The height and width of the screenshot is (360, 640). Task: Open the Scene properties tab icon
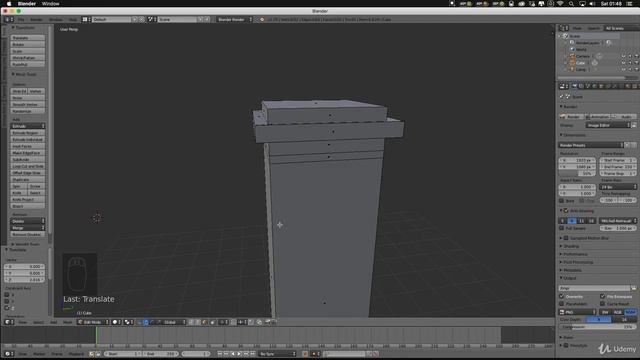(588, 86)
